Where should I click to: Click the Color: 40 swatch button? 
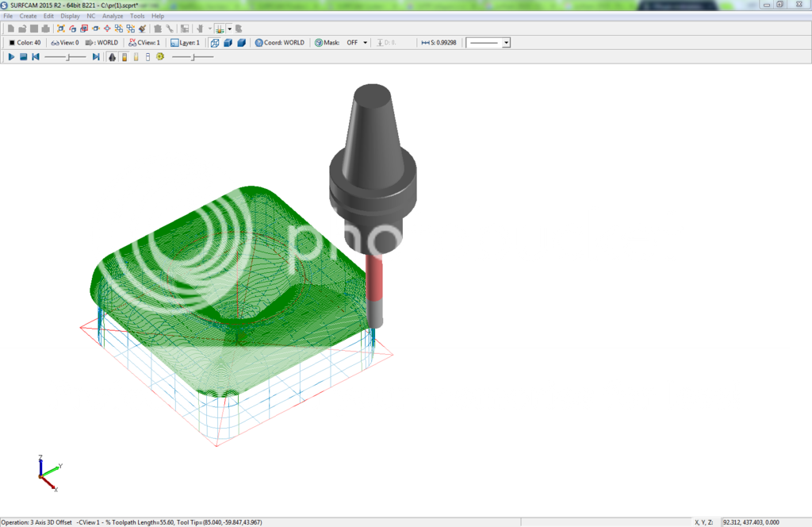click(x=24, y=43)
